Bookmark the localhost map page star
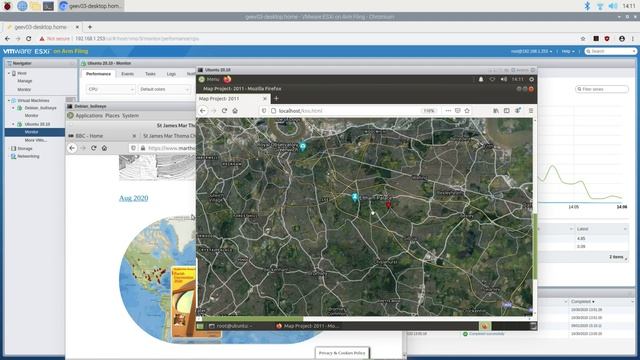 coord(467,111)
